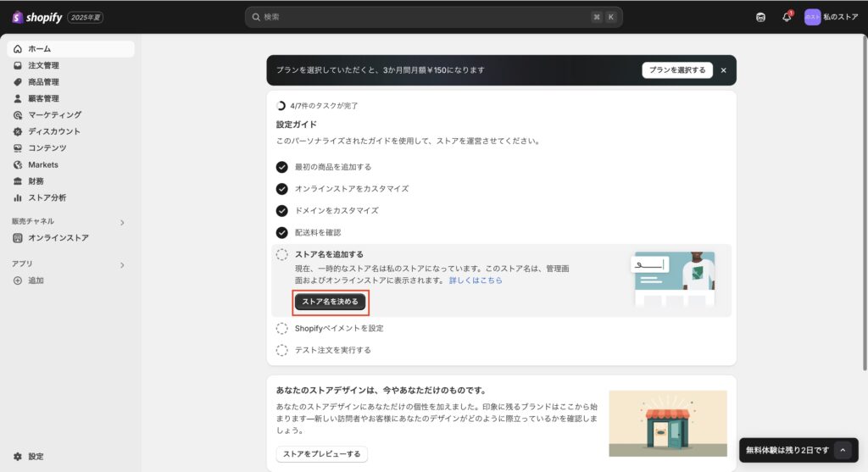This screenshot has height=472, width=868.
Task: Open 注文管理 from the sidebar
Action: point(43,65)
